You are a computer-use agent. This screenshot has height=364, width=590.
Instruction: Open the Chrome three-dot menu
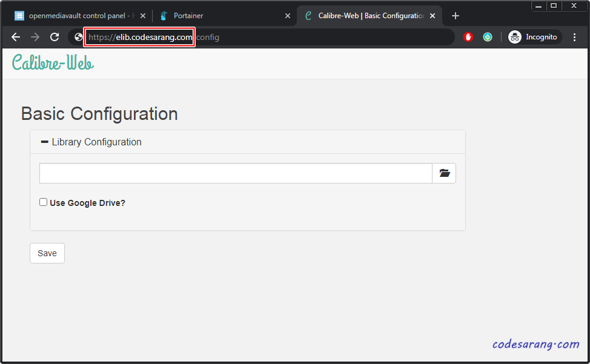[x=574, y=37]
